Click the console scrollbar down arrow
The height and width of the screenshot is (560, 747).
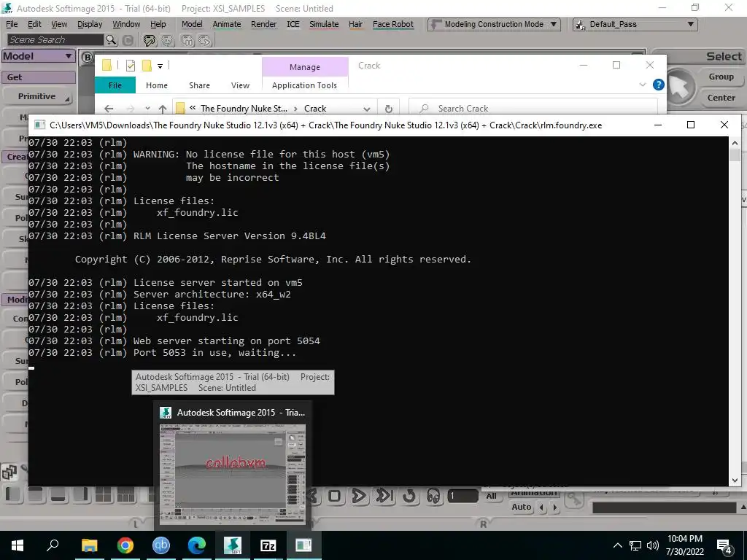[x=735, y=480]
